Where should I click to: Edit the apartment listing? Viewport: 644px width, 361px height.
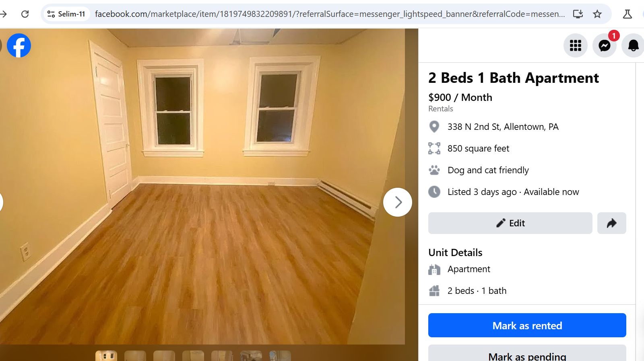click(x=510, y=223)
